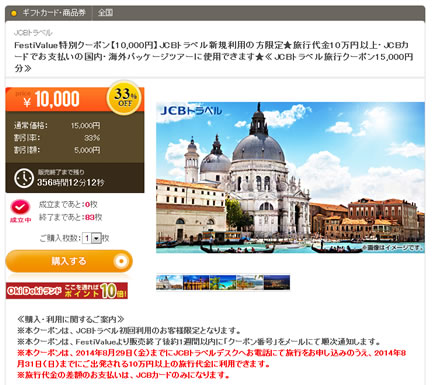Select the ギフトカード・商品券 category tab
The height and width of the screenshot is (385, 432).
[x=54, y=13]
